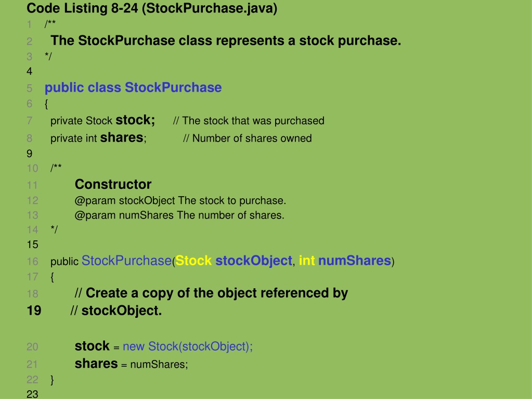Click the 'stockObject' parameter name
The width and height of the screenshot is (532, 399).
click(254, 261)
